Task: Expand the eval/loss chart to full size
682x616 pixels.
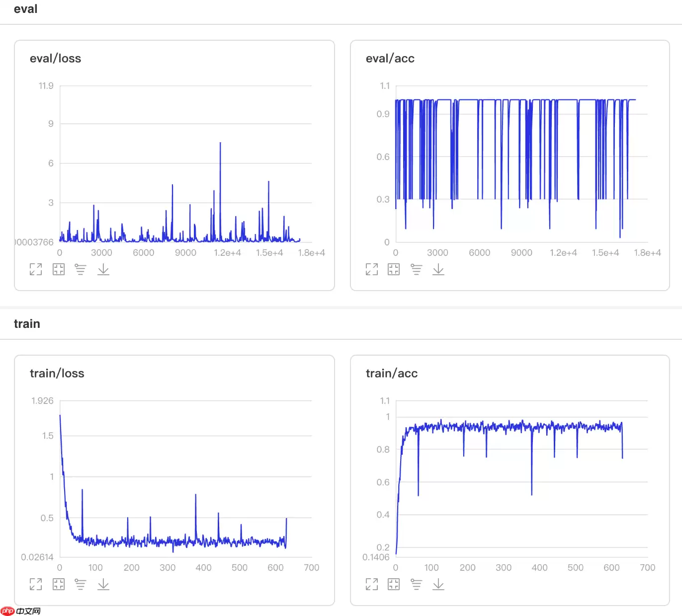Action: coord(36,269)
